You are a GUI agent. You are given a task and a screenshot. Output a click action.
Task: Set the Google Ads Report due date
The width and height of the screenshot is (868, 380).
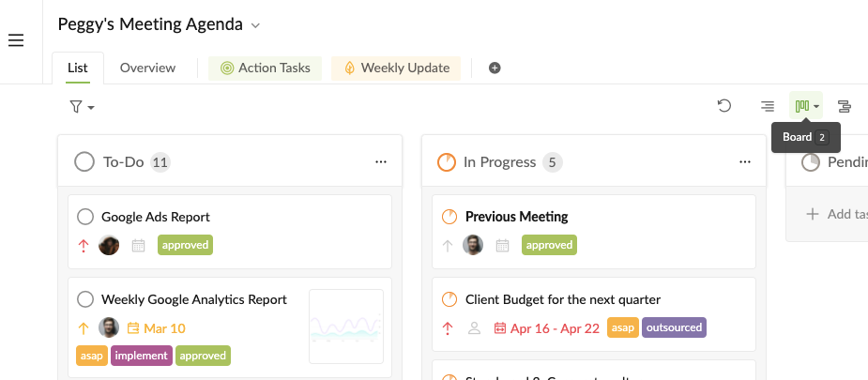(x=138, y=246)
